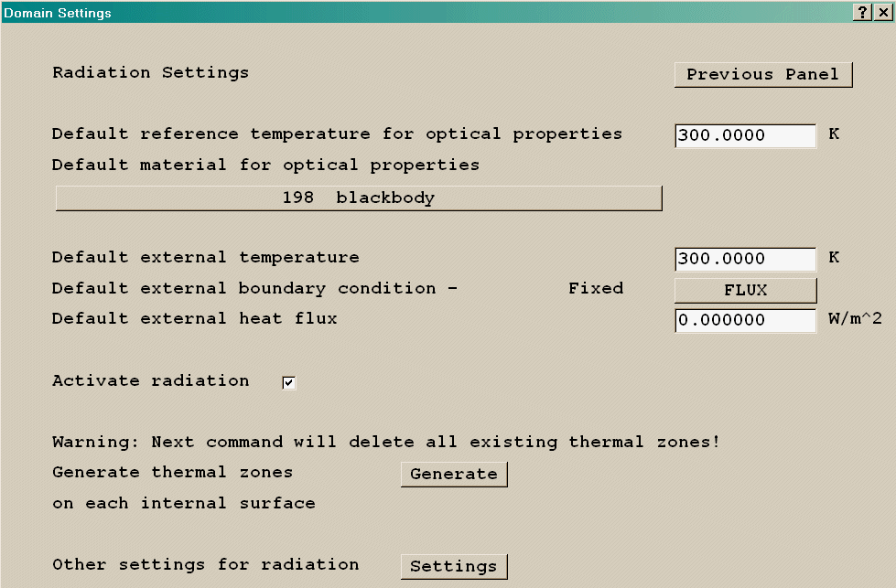This screenshot has height=588, width=896.
Task: Close the Domain Settings dialog
Action: pos(882,13)
